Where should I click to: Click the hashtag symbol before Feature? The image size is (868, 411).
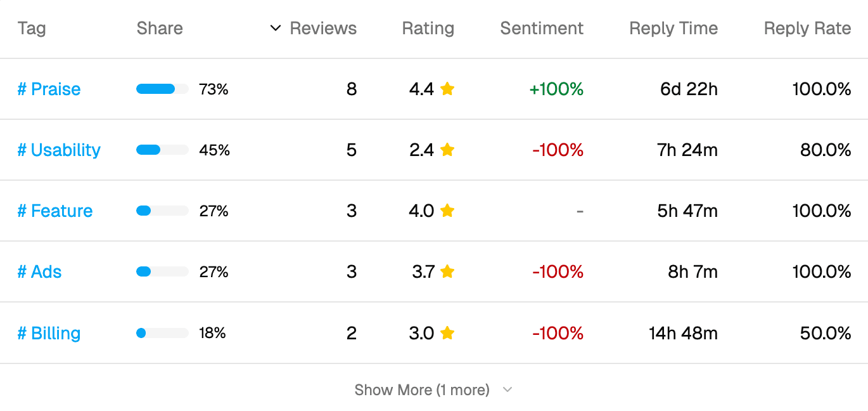[22, 211]
